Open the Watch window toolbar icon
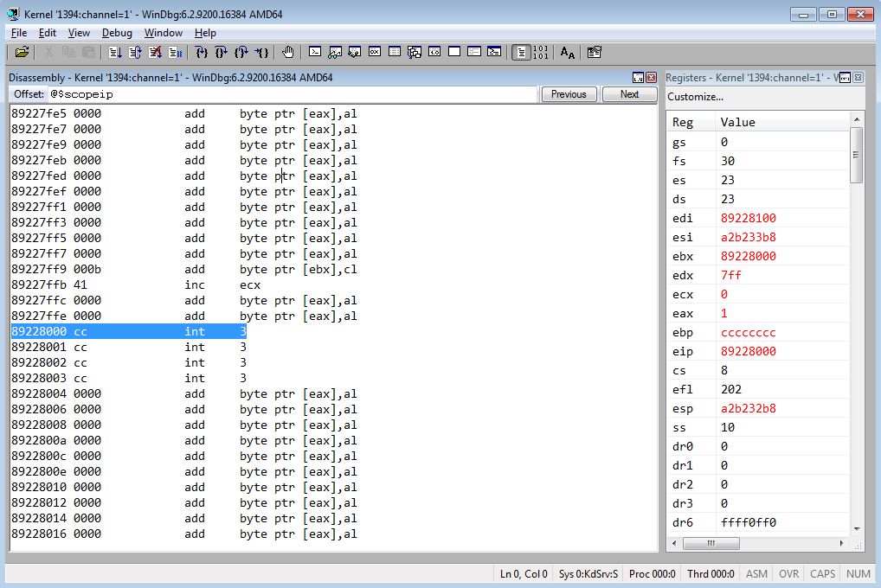Viewport: 881px width, 588px height. [334, 53]
